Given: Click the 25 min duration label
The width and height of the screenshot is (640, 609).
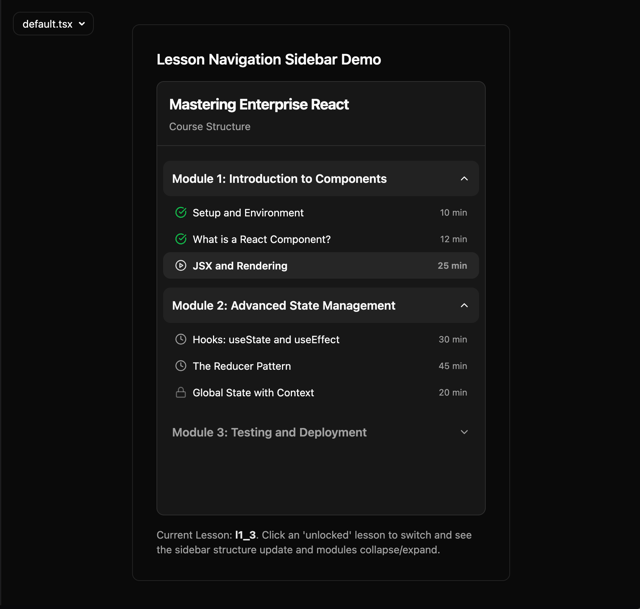Looking at the screenshot, I should [x=452, y=266].
